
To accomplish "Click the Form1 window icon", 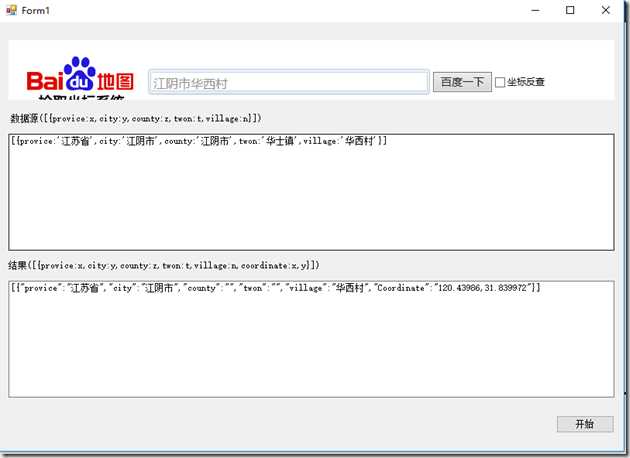I will tap(11, 10).
